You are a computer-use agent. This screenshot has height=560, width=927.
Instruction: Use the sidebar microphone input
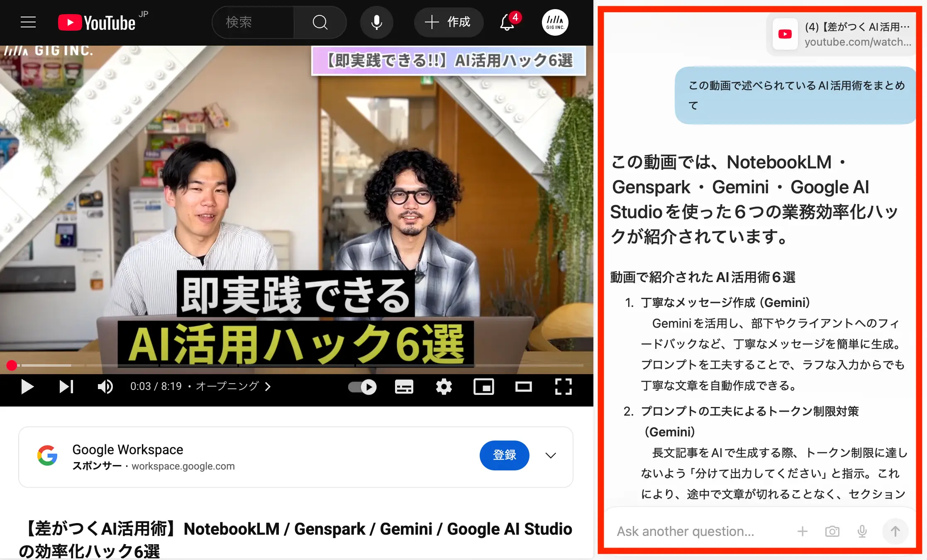(x=862, y=531)
